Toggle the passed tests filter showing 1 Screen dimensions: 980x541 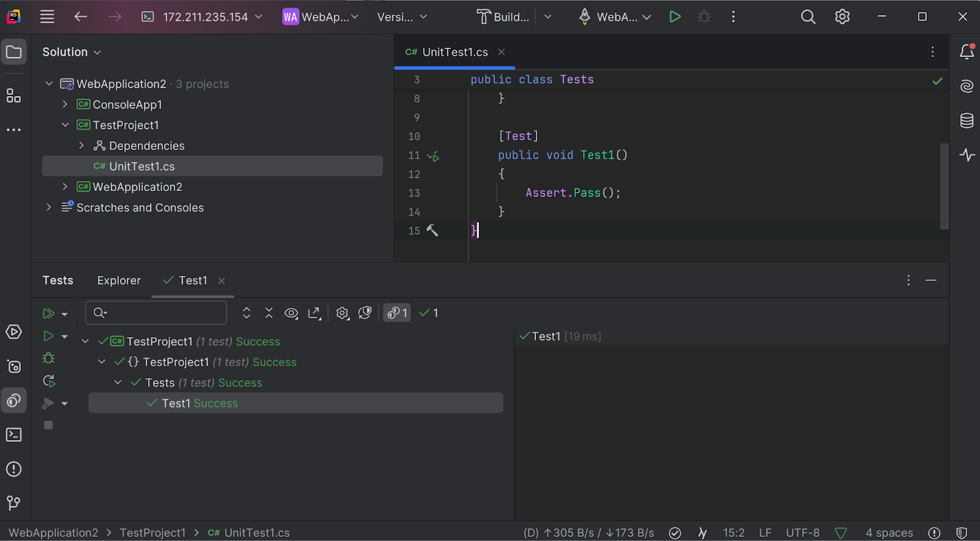click(429, 313)
